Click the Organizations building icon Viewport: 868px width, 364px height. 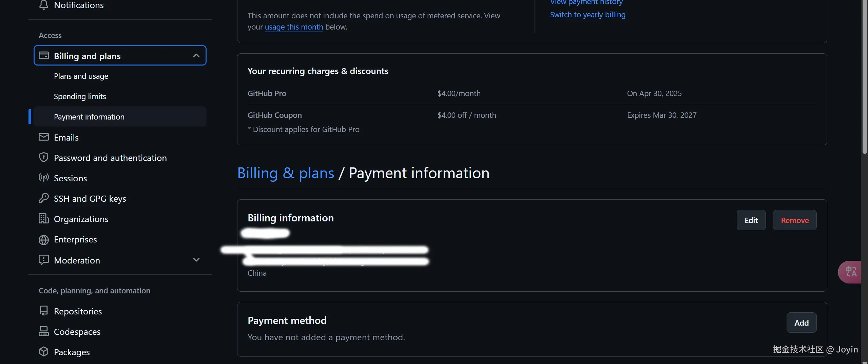(x=43, y=218)
